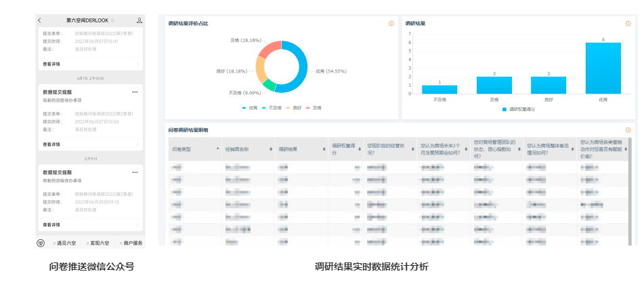The height and width of the screenshot is (295, 644).
Task: Click info icon on 调研结果 bar chart card
Action: (628, 24)
